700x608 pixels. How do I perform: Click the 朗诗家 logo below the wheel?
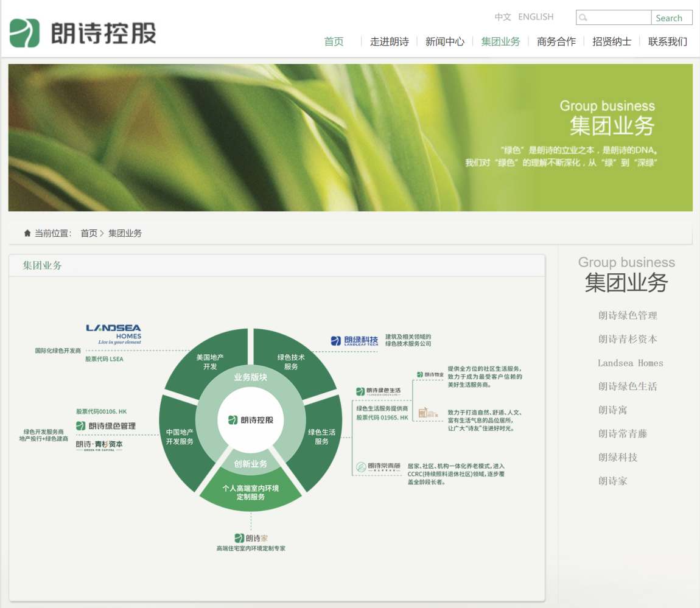[251, 538]
